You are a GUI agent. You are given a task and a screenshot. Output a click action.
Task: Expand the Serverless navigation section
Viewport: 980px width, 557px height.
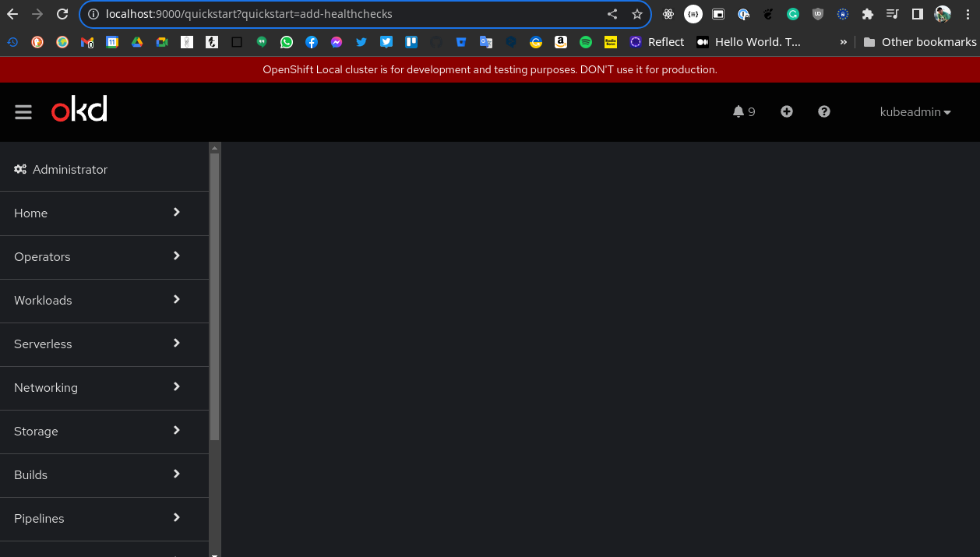click(x=104, y=344)
